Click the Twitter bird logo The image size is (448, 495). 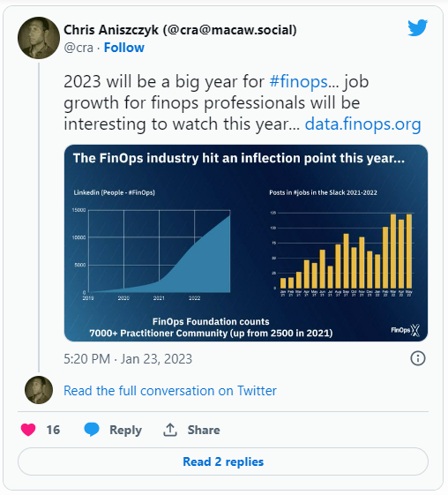coord(417,27)
